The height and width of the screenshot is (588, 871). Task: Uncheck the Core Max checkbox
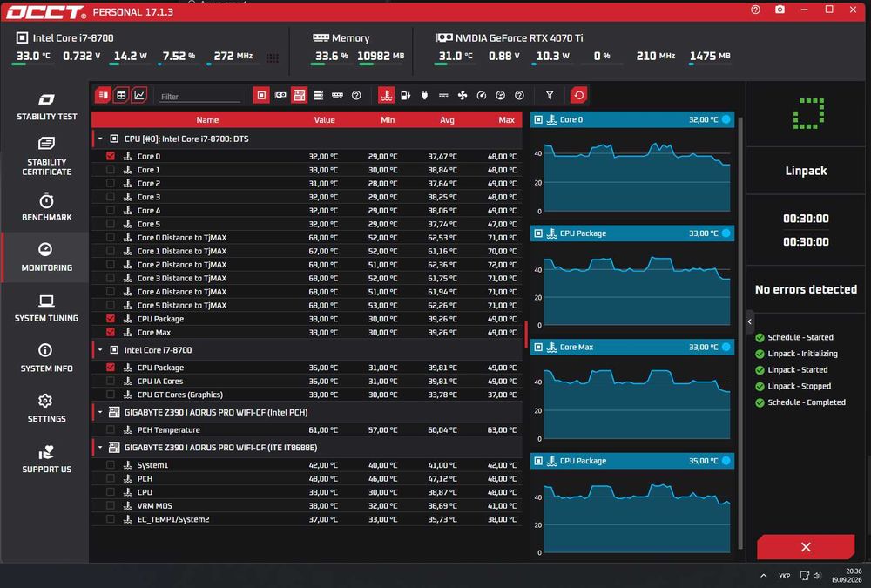(x=111, y=333)
